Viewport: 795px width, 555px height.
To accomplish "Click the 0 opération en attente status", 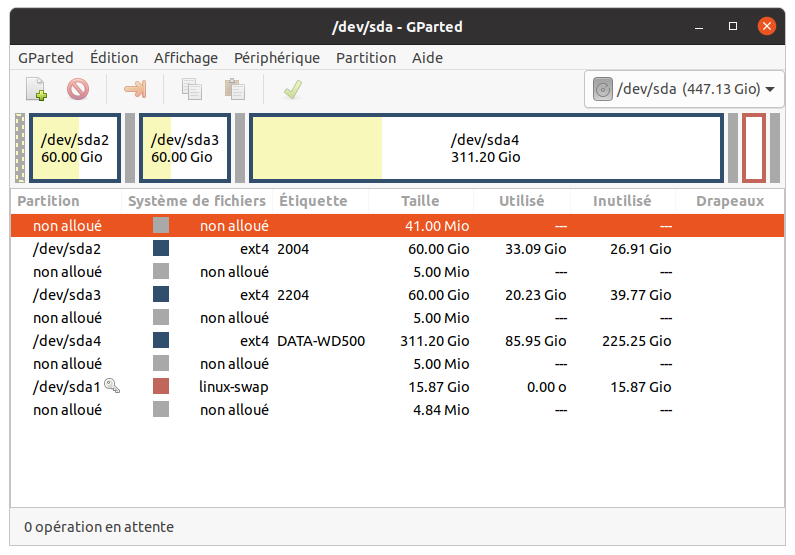I will [x=99, y=527].
